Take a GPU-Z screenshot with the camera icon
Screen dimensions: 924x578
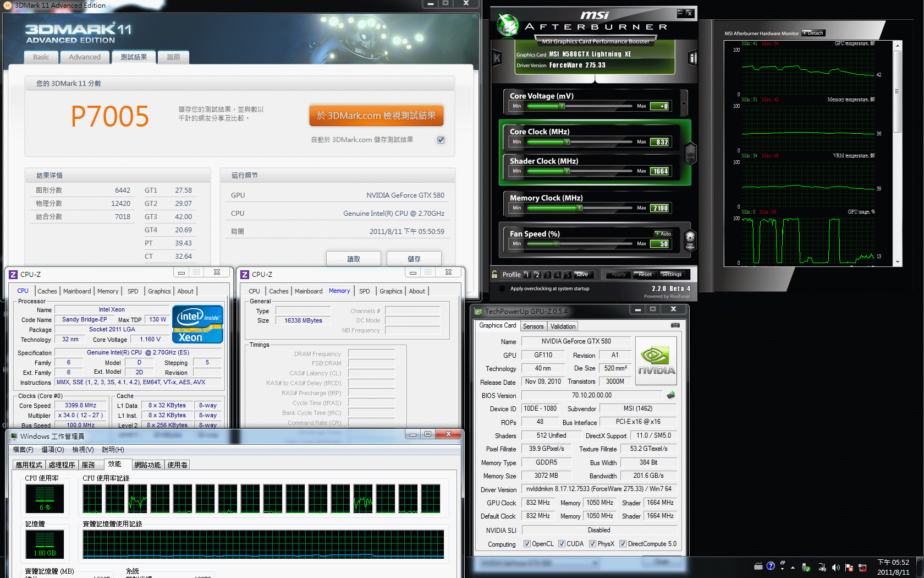coord(675,325)
